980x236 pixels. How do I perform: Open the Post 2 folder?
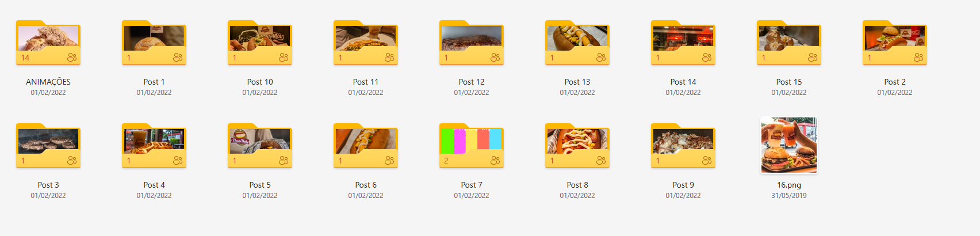click(x=895, y=43)
